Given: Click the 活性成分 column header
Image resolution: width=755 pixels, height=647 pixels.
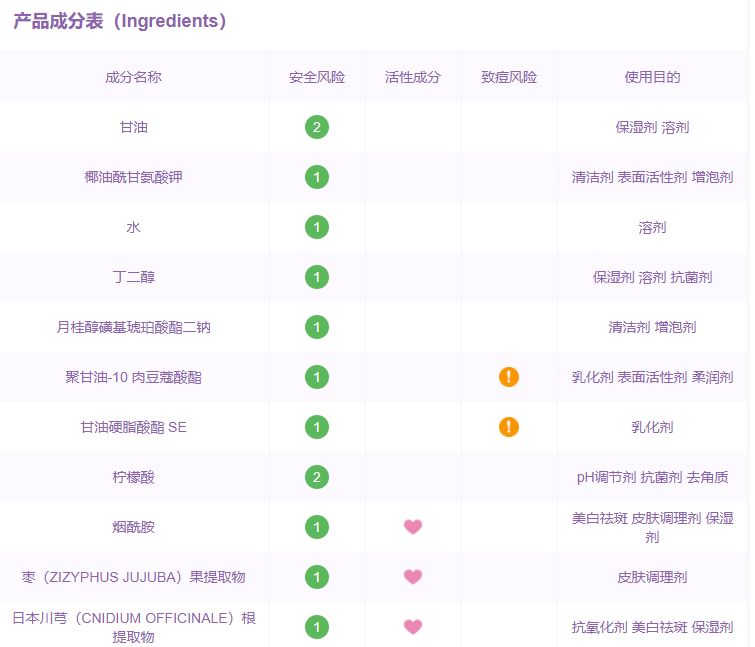Looking at the screenshot, I should coord(413,77).
